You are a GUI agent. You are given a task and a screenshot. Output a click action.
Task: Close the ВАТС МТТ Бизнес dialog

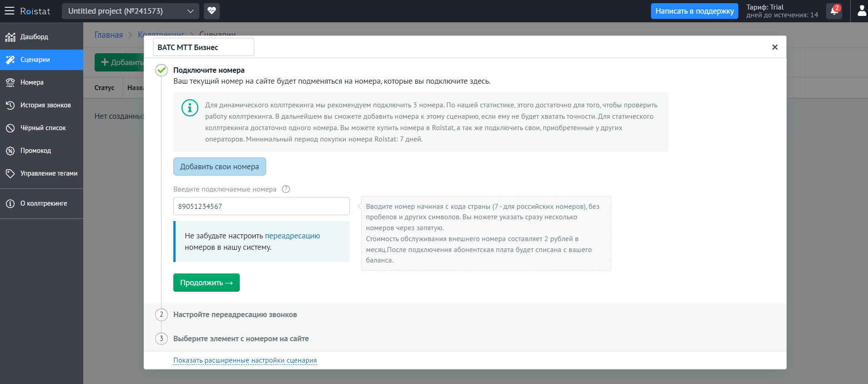(x=775, y=47)
